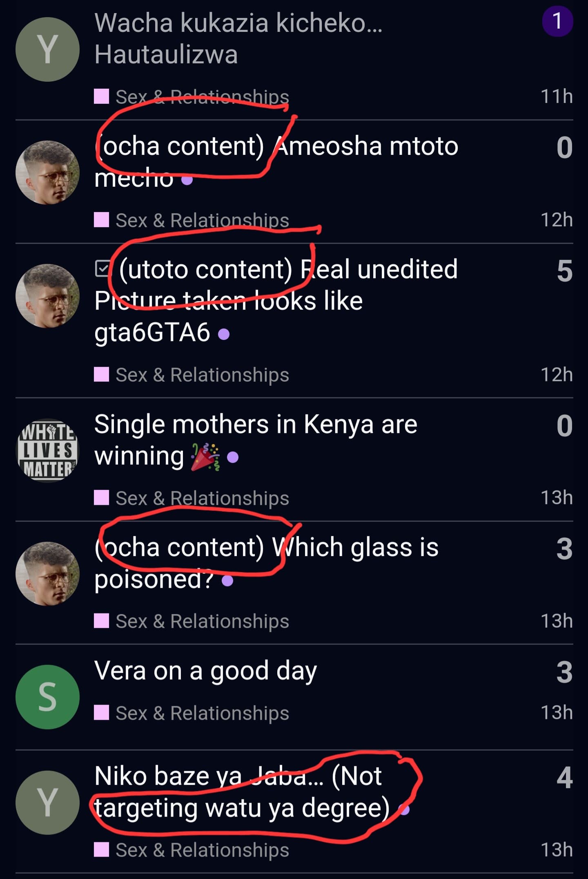The width and height of the screenshot is (588, 879).
Task: Tap the photo avatar beside Which glass is poisoned
Action: [x=47, y=574]
